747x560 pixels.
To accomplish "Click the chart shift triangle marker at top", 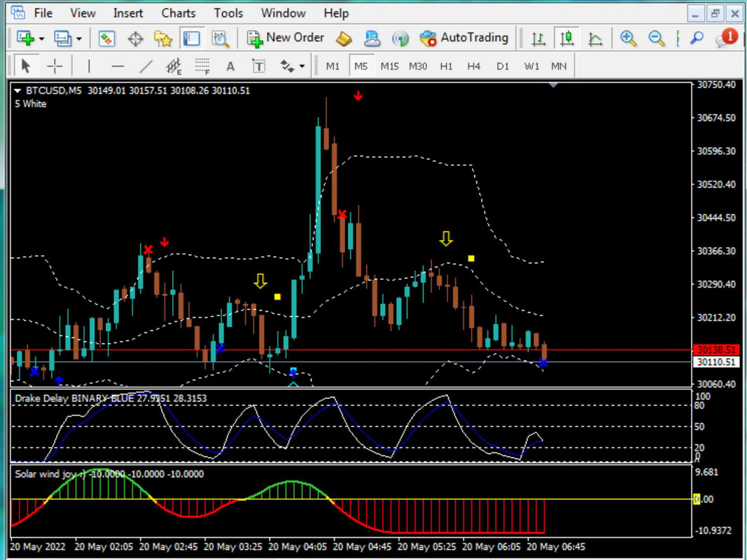I will coord(553,85).
